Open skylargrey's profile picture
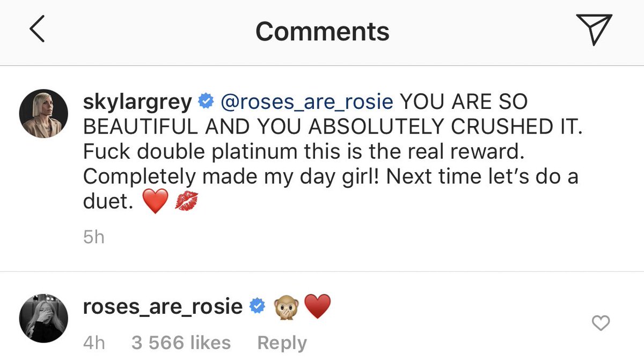Screen dimensions: 644x362 pyautogui.click(x=43, y=114)
